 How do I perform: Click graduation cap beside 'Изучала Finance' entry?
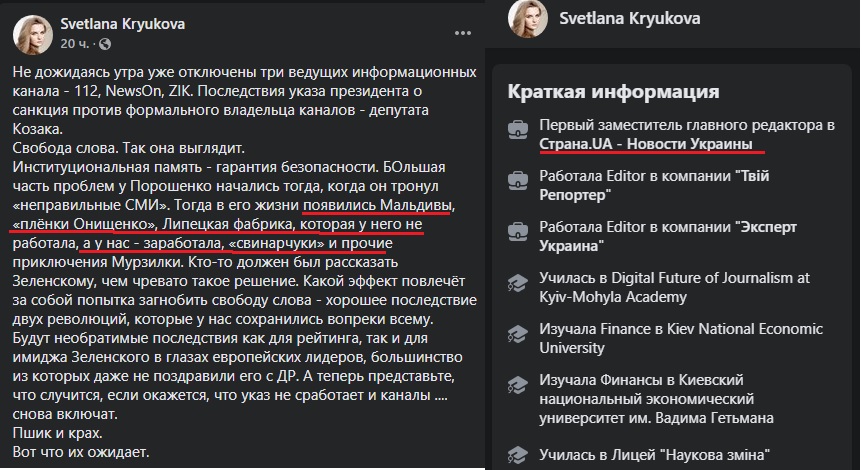518,334
